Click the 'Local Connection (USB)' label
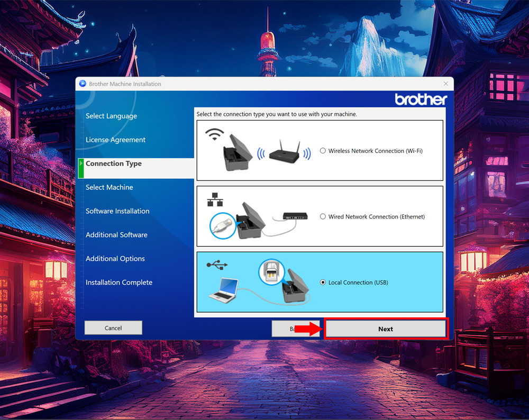Screen dimensions: 529x420 point(358,282)
